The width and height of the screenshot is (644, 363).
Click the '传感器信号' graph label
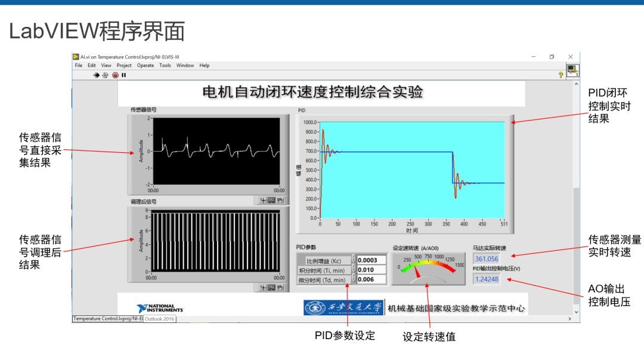click(143, 110)
